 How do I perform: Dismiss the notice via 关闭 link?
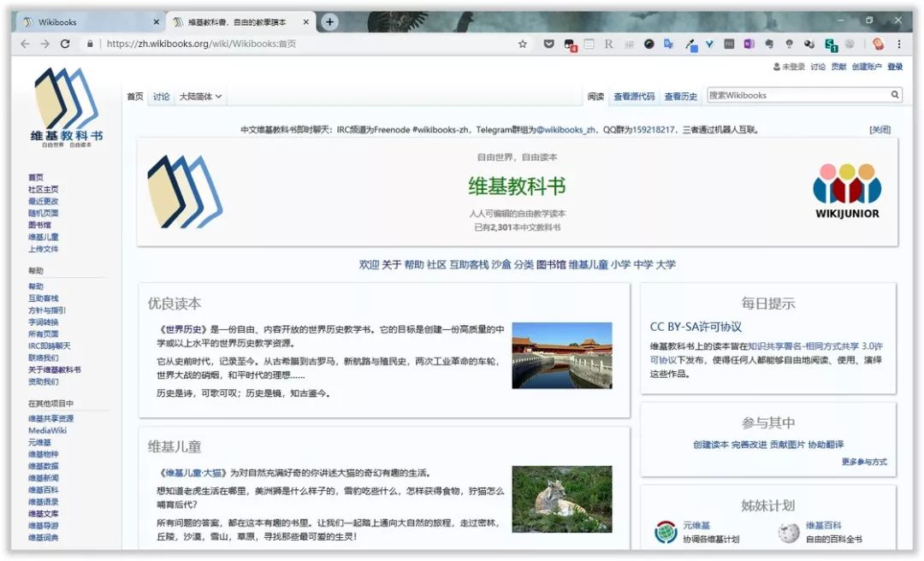(x=880, y=130)
